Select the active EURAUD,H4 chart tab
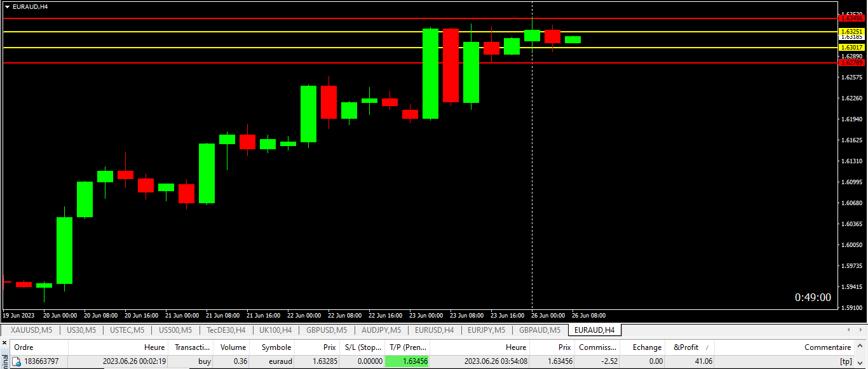868x369 pixels. (594, 330)
